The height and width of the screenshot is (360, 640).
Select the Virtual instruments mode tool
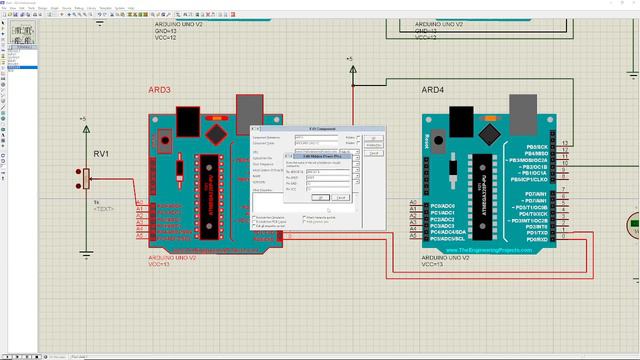tap(3, 101)
